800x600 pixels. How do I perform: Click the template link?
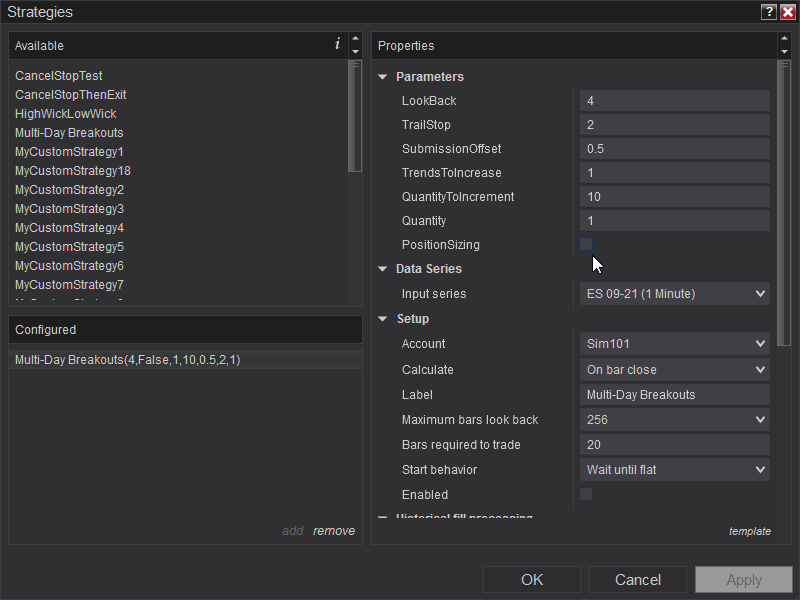tap(749, 531)
